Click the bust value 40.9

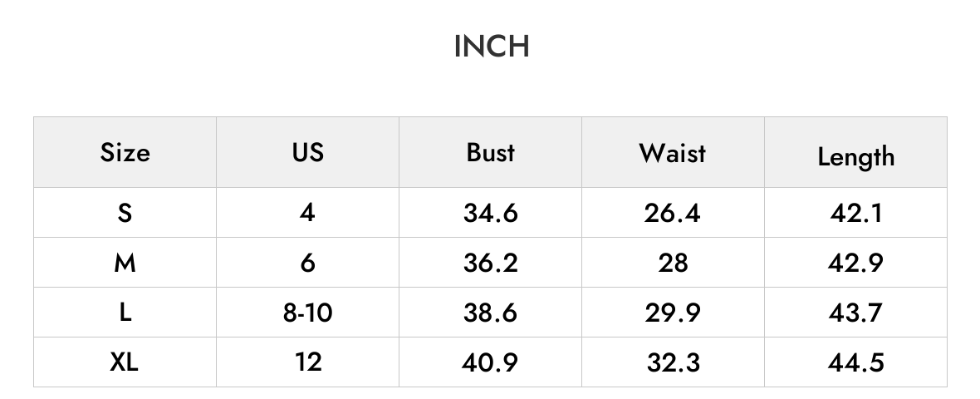pyautogui.click(x=490, y=362)
